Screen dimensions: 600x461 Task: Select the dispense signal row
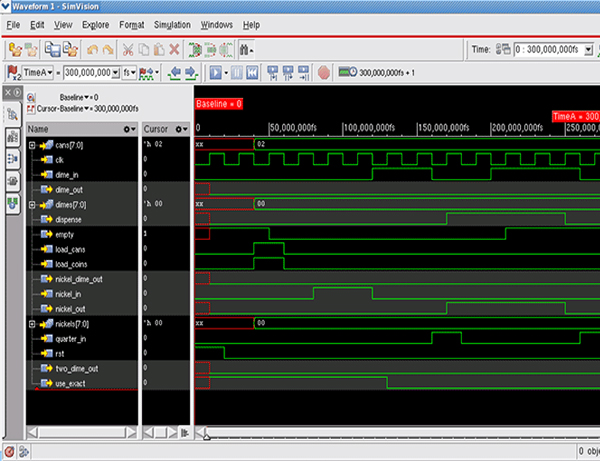point(82,220)
